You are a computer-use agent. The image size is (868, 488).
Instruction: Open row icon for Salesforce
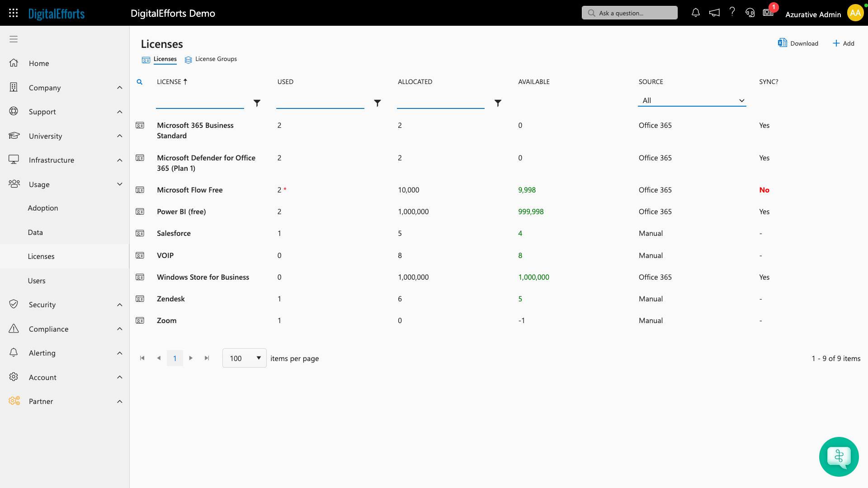click(x=140, y=233)
